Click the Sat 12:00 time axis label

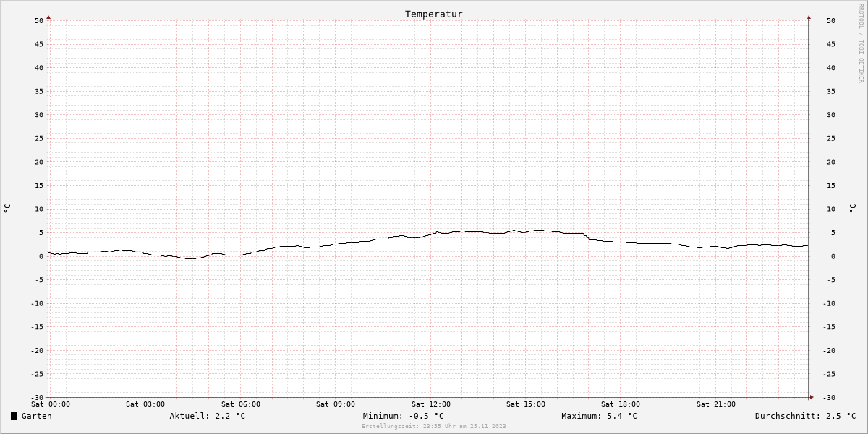tap(431, 404)
